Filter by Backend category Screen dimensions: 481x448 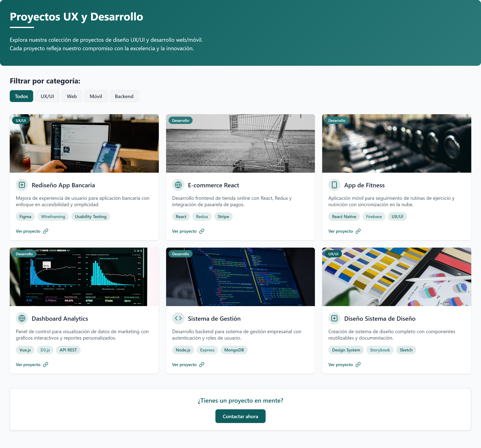pyautogui.click(x=124, y=96)
